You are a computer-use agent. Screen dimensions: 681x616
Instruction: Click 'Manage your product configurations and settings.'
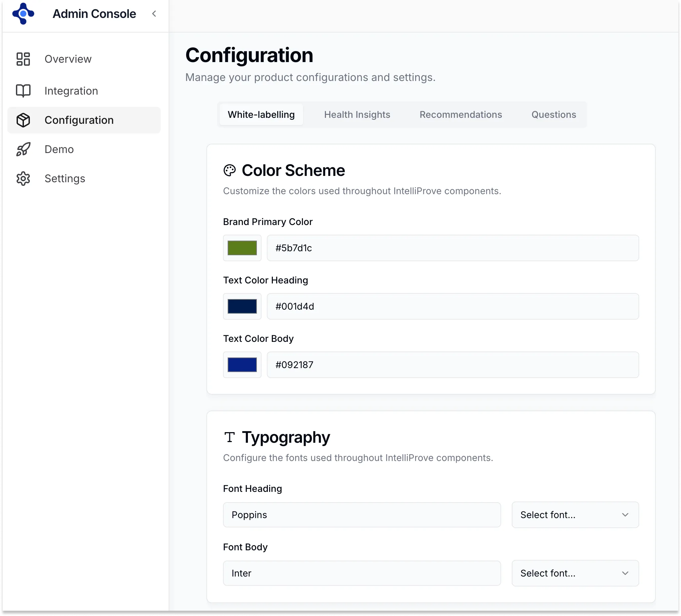pyautogui.click(x=310, y=77)
